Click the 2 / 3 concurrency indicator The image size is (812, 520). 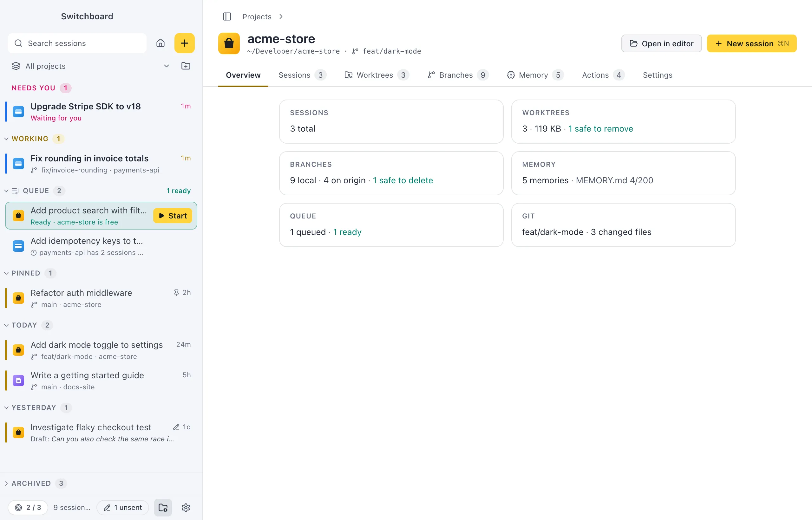click(28, 508)
